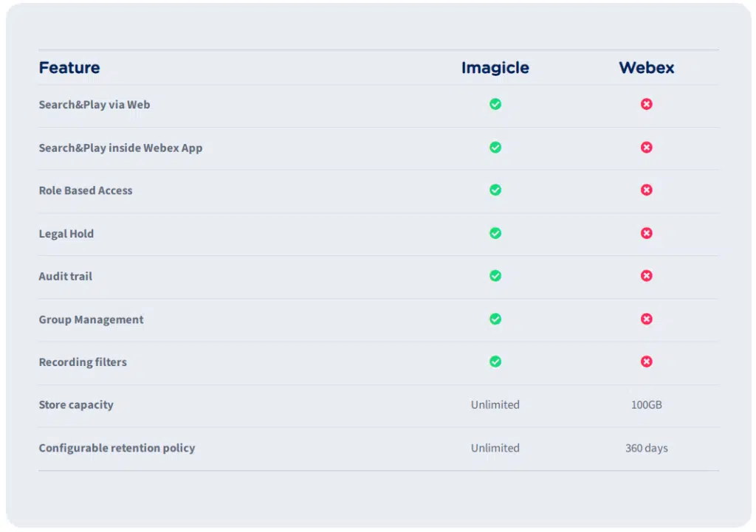Click the Store capacity row label

coord(76,405)
